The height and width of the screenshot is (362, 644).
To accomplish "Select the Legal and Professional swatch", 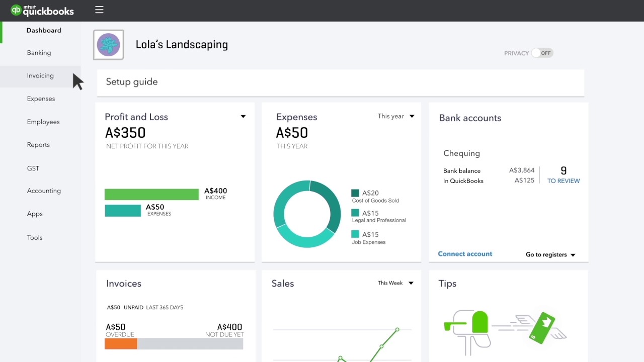I will [355, 213].
